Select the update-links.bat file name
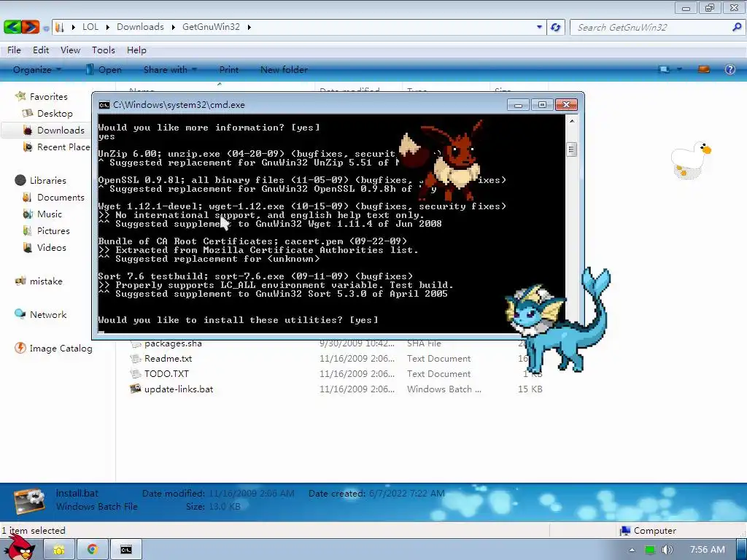Image resolution: width=747 pixels, height=560 pixels. coord(179,389)
